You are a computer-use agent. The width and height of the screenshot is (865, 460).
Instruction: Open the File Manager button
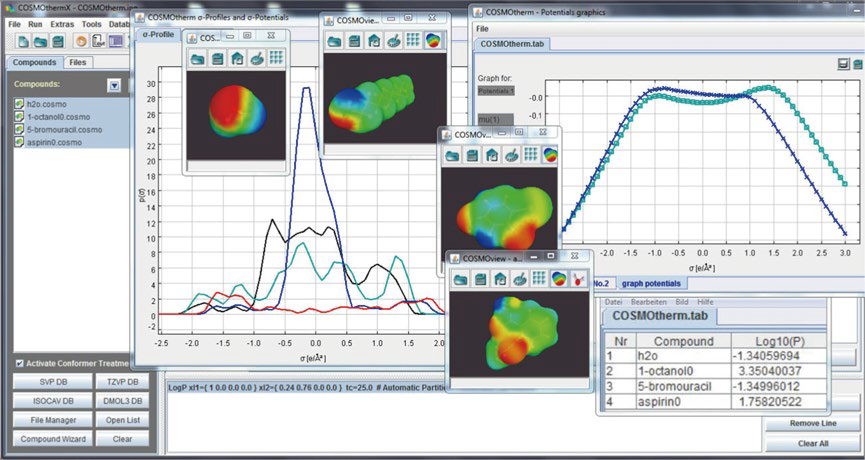tap(52, 420)
